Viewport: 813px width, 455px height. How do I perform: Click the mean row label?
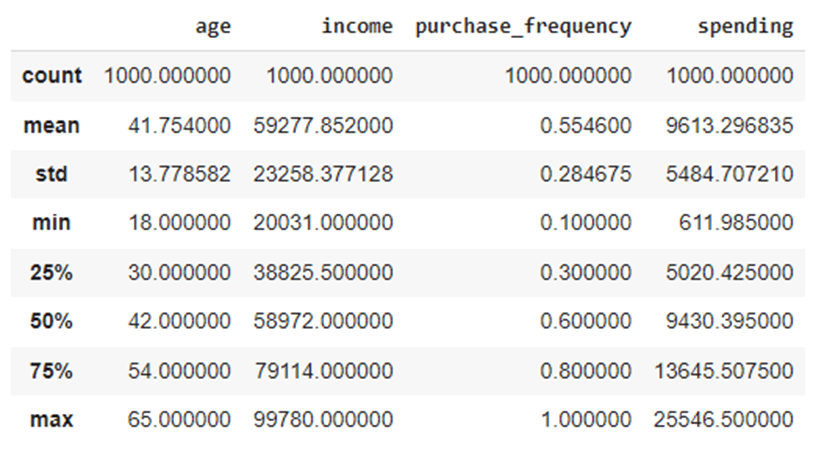(x=51, y=125)
